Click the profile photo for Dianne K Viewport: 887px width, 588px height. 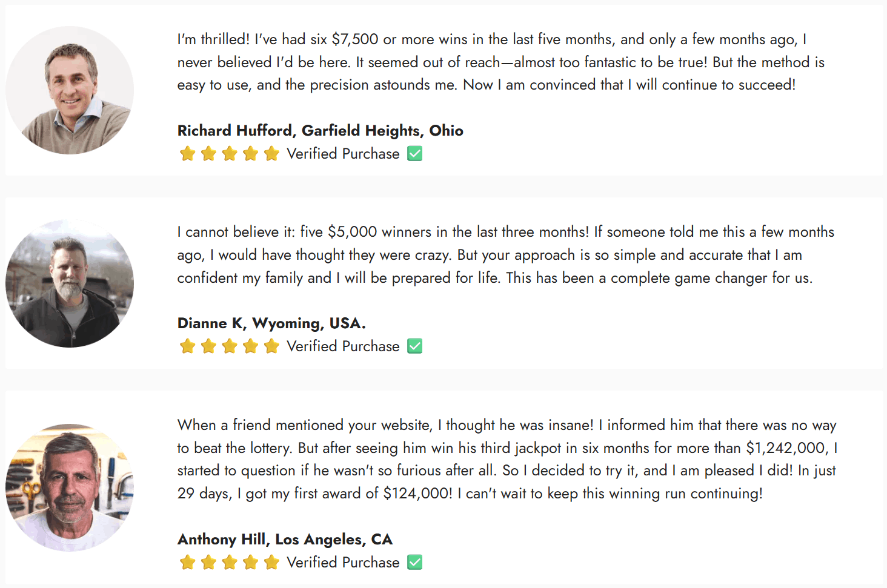tap(70, 283)
